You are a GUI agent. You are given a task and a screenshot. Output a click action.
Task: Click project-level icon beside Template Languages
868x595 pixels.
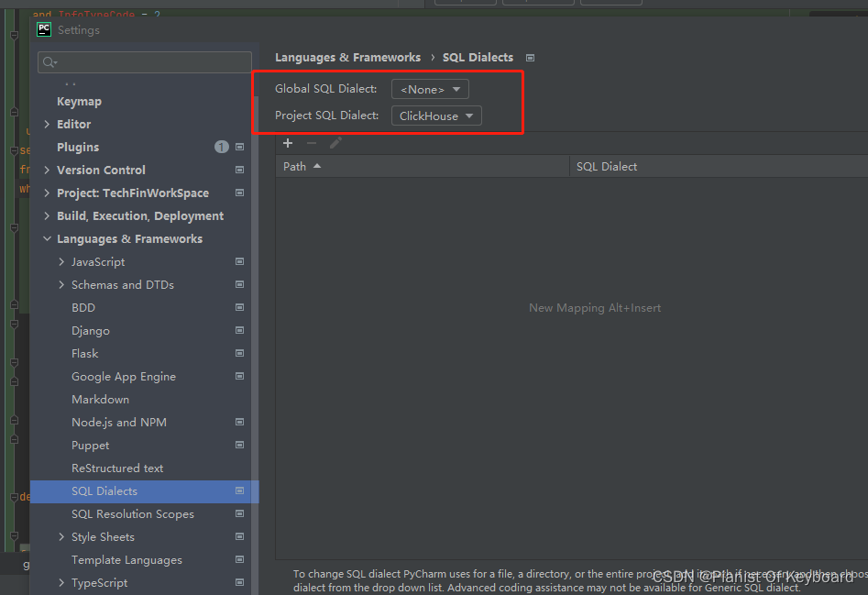tap(240, 559)
